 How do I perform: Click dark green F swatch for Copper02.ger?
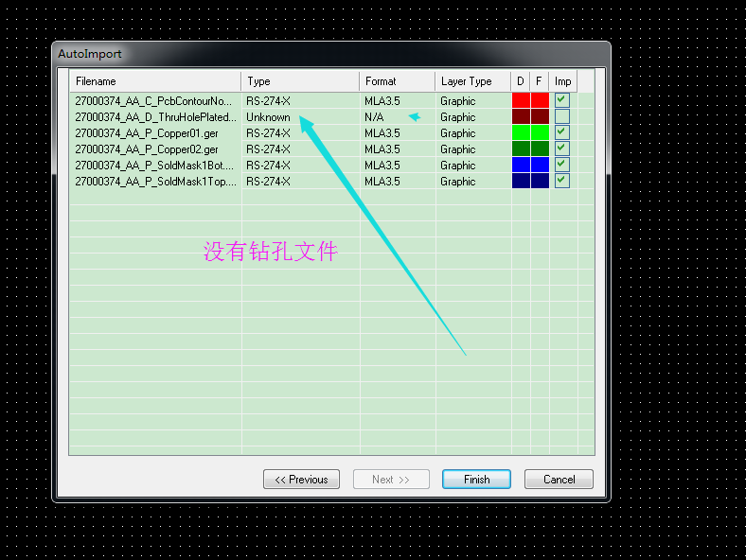point(540,149)
